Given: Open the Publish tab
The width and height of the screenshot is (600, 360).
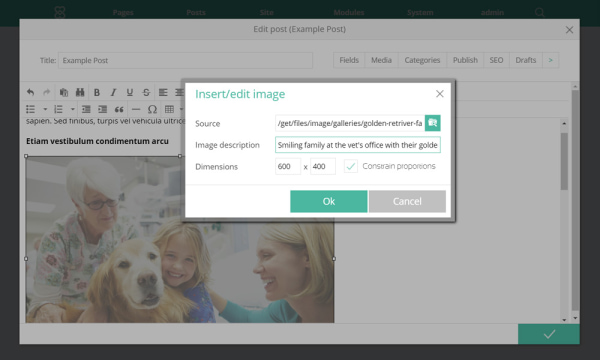Looking at the screenshot, I should tap(465, 60).
